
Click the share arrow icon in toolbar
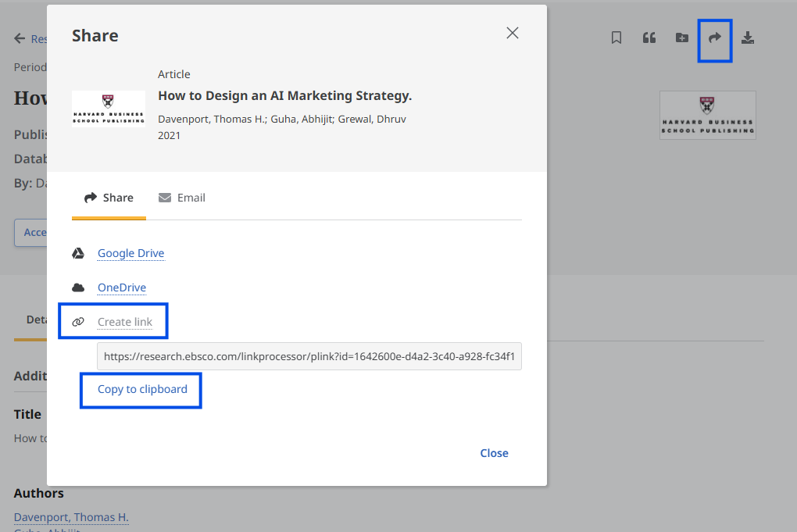(x=714, y=37)
